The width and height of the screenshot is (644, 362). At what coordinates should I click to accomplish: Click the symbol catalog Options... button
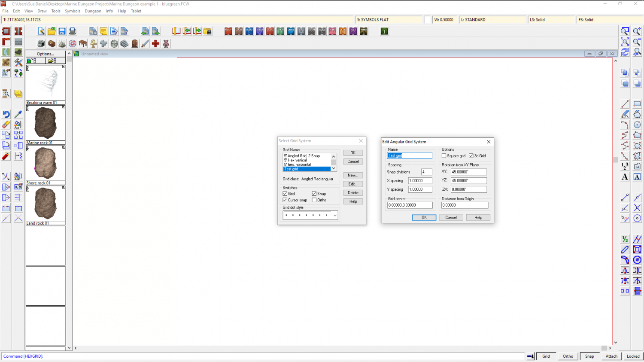[46, 54]
